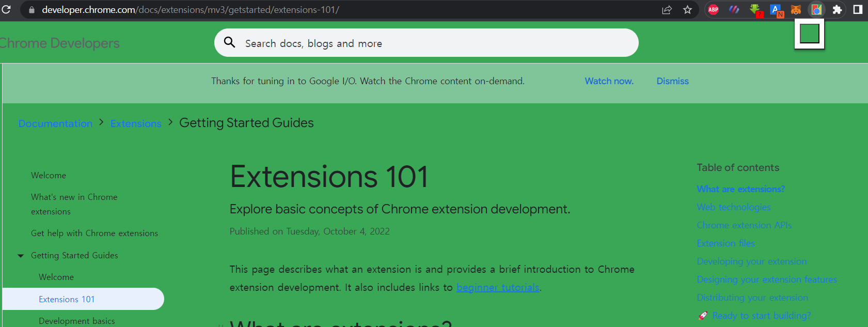Click into the Search docs field

(x=427, y=43)
